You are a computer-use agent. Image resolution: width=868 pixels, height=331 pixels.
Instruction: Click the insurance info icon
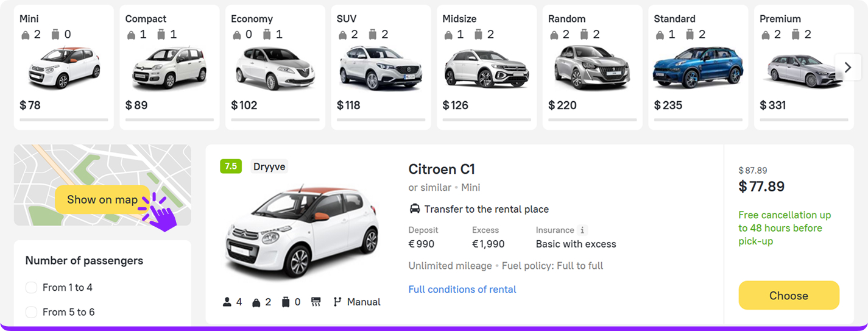tap(582, 230)
